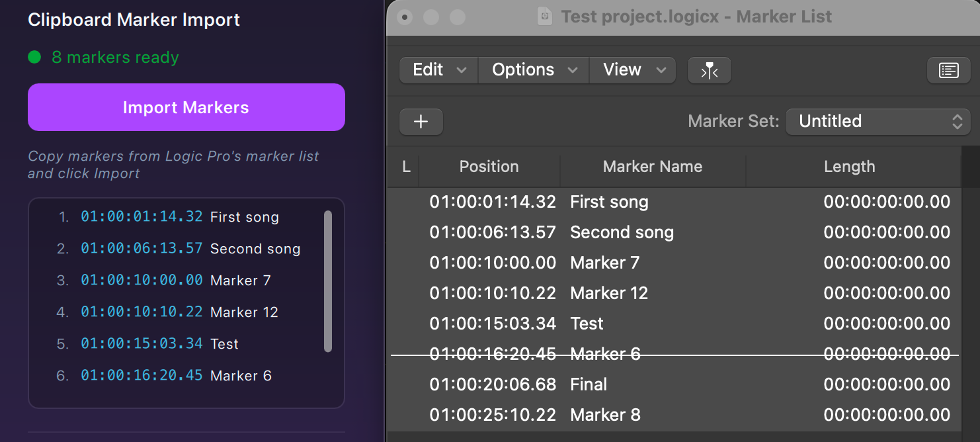Click the length value of Final row
980x442 pixels.
pyautogui.click(x=887, y=384)
